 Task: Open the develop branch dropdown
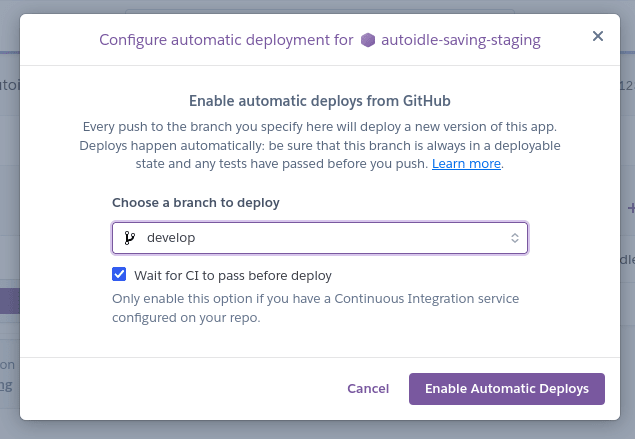(319, 238)
